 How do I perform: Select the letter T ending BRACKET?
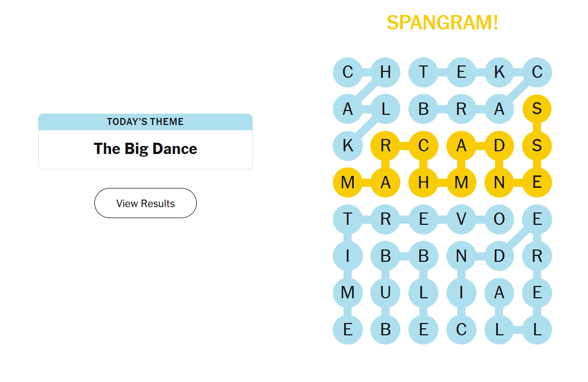(x=423, y=72)
